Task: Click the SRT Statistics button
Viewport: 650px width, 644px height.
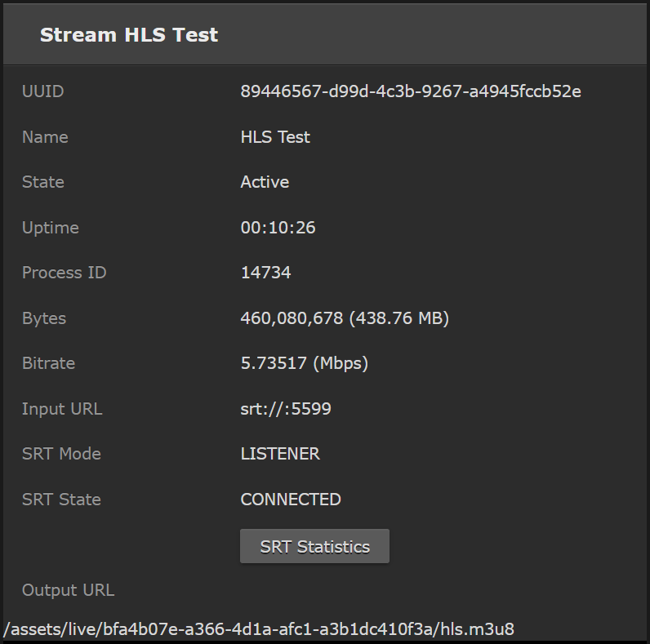Action: click(314, 547)
